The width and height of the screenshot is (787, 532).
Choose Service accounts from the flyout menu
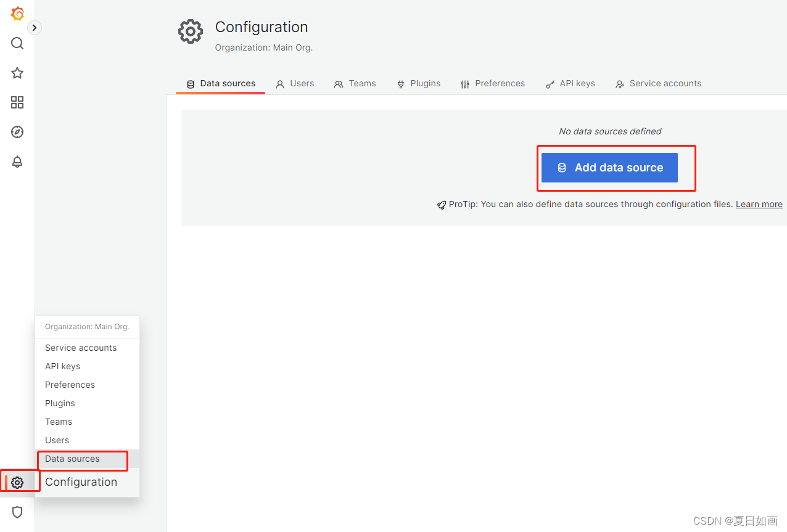[81, 348]
